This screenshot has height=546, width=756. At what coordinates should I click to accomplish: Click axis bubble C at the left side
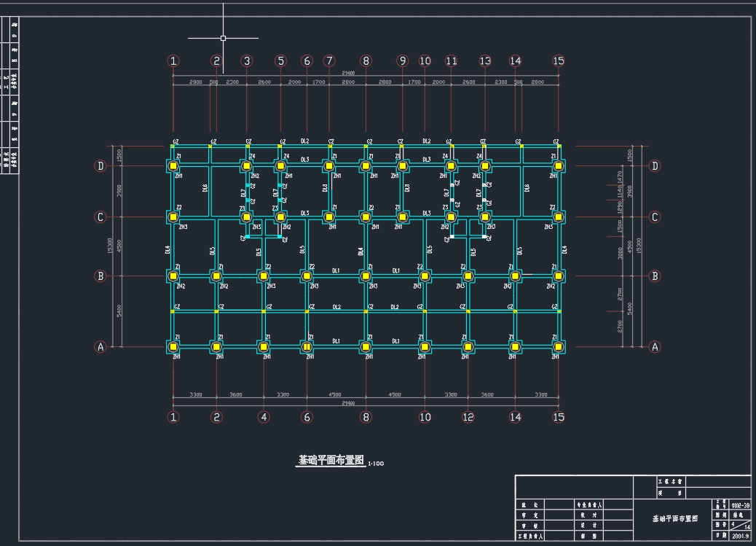(101, 217)
